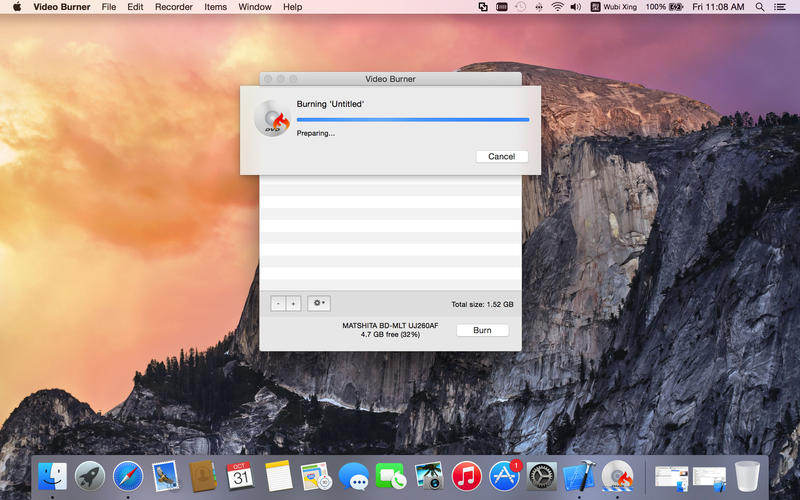Open Video Burner from the Dock

pos(618,475)
